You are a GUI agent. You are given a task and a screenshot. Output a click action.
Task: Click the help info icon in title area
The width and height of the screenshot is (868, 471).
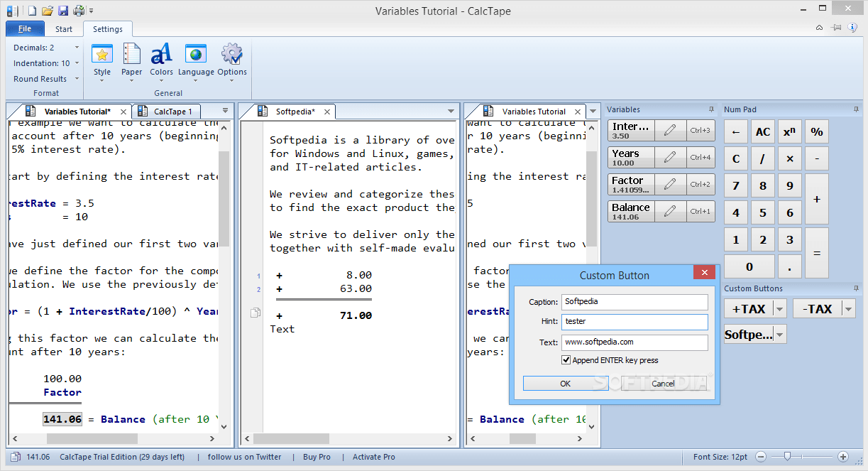pos(853,28)
